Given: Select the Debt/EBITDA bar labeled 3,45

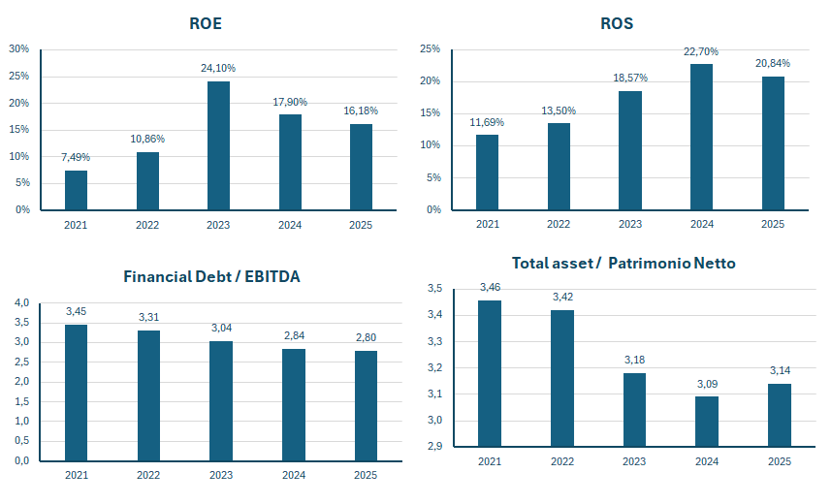Looking at the screenshot, I should (77, 393).
